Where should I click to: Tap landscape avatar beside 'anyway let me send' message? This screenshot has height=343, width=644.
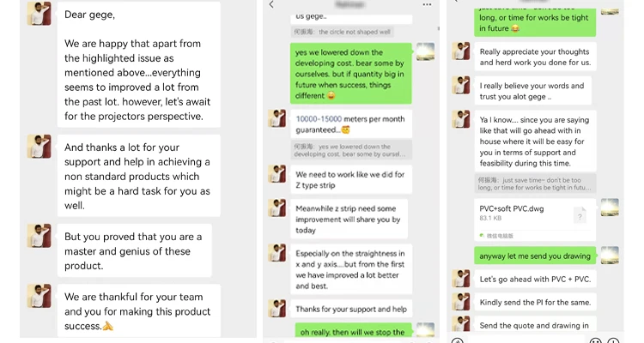tap(610, 254)
